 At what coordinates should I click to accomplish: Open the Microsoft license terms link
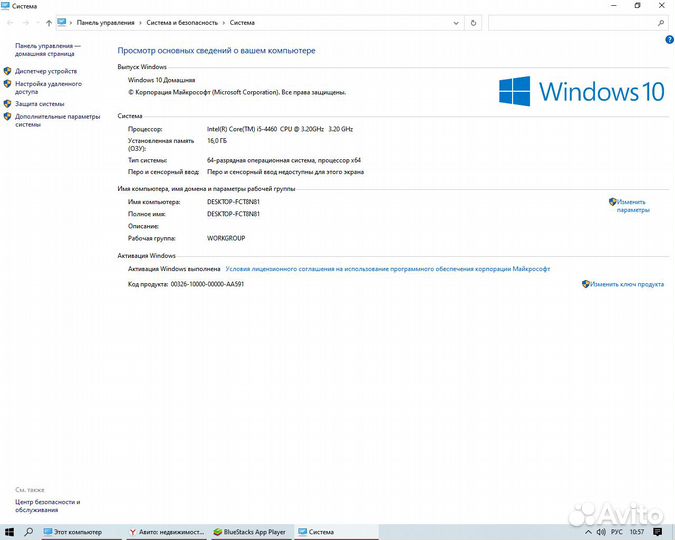click(388, 269)
